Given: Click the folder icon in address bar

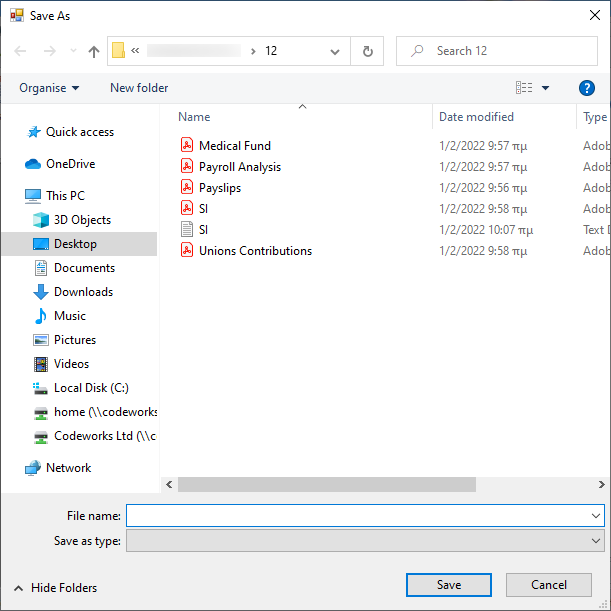Looking at the screenshot, I should [x=118, y=51].
